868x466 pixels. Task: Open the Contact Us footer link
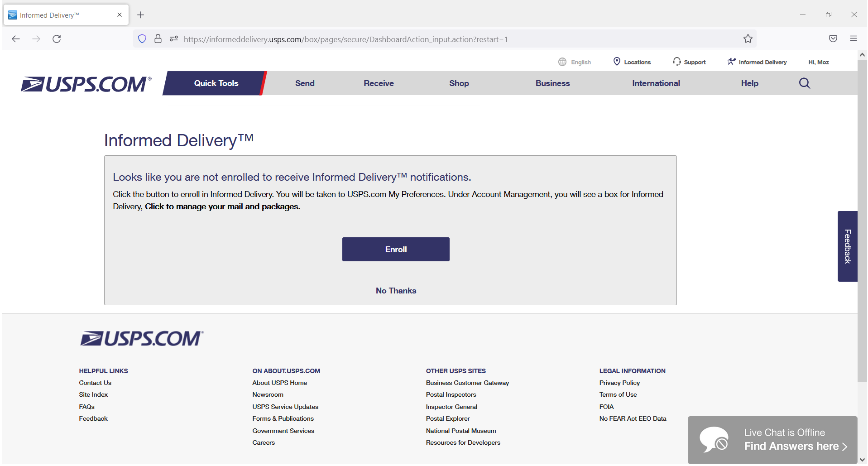[x=95, y=383]
